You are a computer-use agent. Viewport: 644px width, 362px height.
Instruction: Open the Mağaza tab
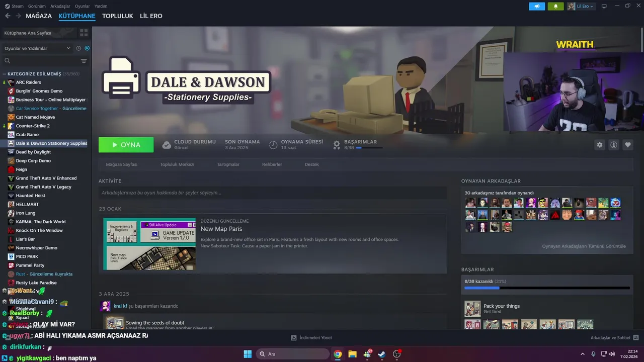coord(39,16)
